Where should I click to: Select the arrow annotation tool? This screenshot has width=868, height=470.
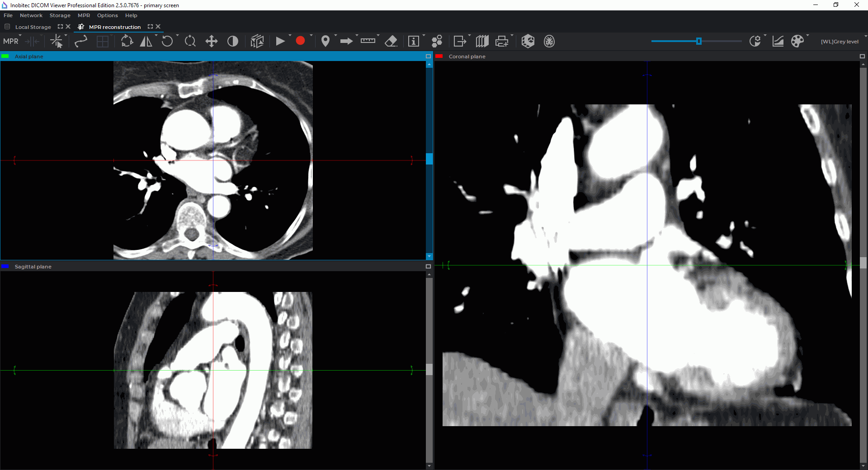coord(346,42)
